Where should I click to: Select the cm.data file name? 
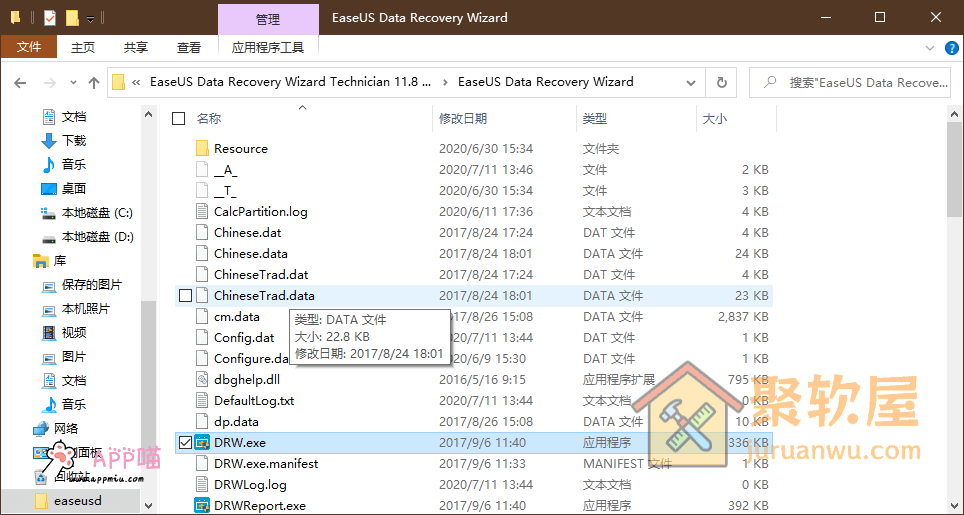(x=237, y=317)
